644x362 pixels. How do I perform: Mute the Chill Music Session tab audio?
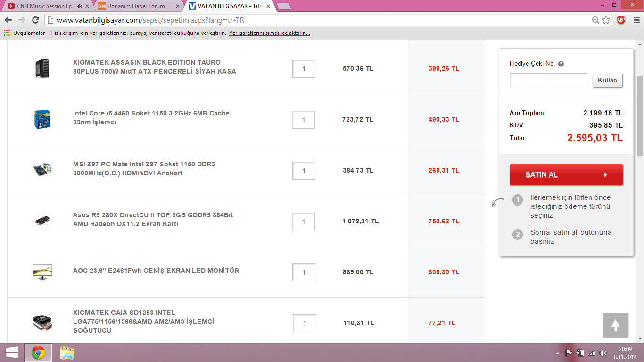pyautogui.click(x=79, y=6)
